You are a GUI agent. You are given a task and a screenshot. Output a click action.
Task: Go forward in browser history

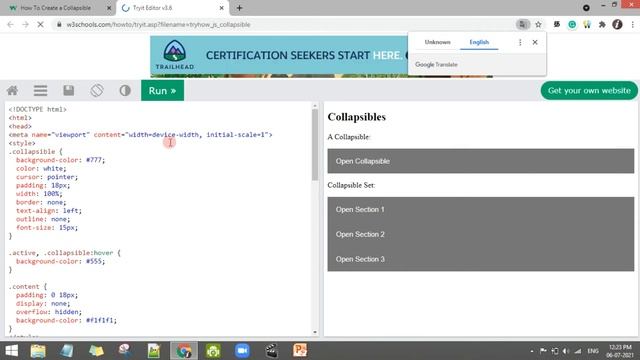(25, 24)
